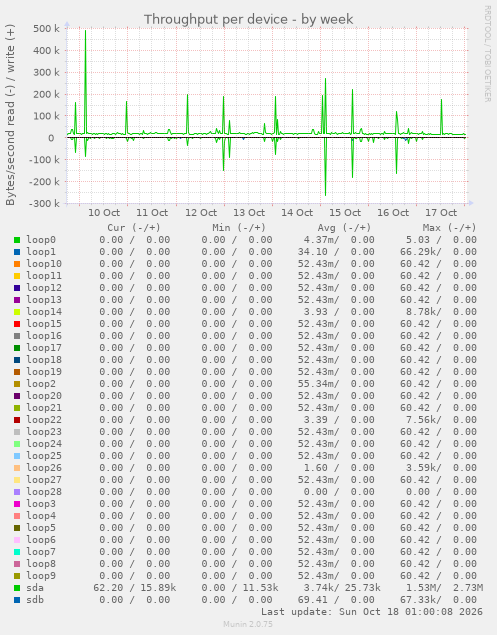Click the 'sdb' legend label
The height and width of the screenshot is (635, 497).
pyautogui.click(x=35, y=600)
